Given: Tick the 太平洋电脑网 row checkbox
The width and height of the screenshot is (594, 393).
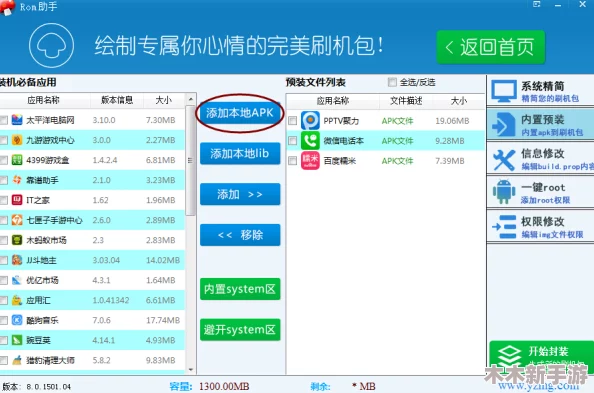Looking at the screenshot, I should click(x=4, y=121).
